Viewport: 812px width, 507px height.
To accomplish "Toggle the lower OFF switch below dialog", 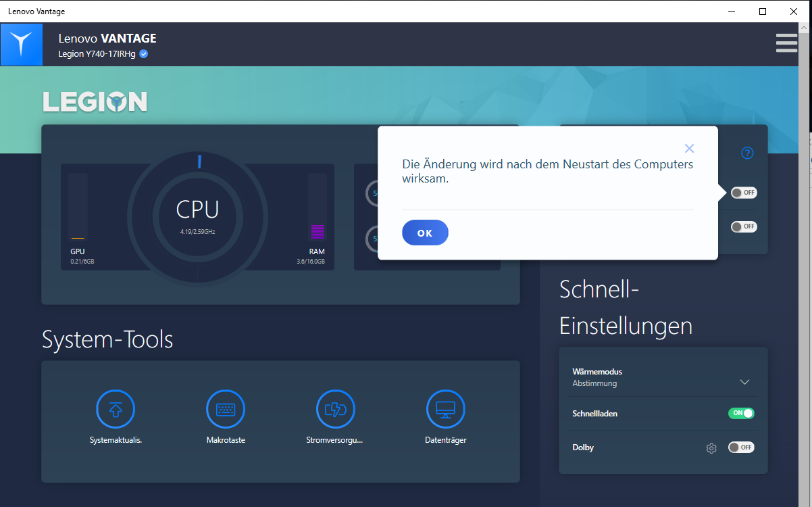I will click(744, 226).
